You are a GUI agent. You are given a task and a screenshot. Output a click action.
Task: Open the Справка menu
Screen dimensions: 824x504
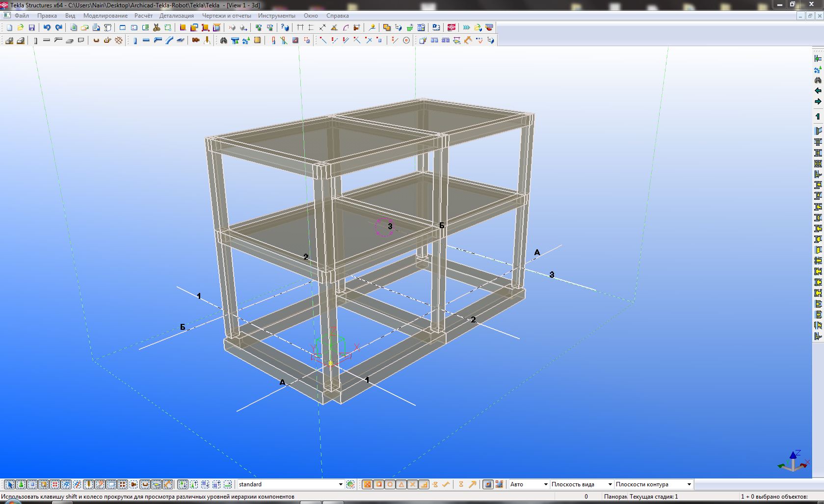(337, 16)
